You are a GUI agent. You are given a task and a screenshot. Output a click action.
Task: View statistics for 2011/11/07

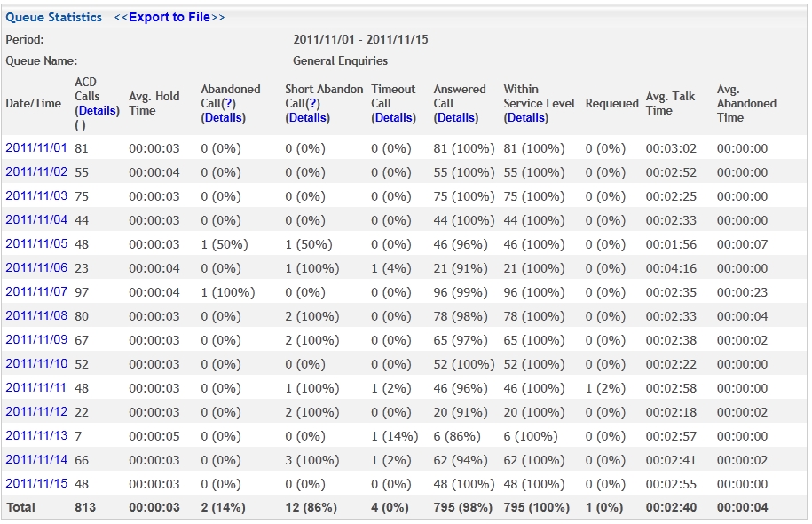36,291
